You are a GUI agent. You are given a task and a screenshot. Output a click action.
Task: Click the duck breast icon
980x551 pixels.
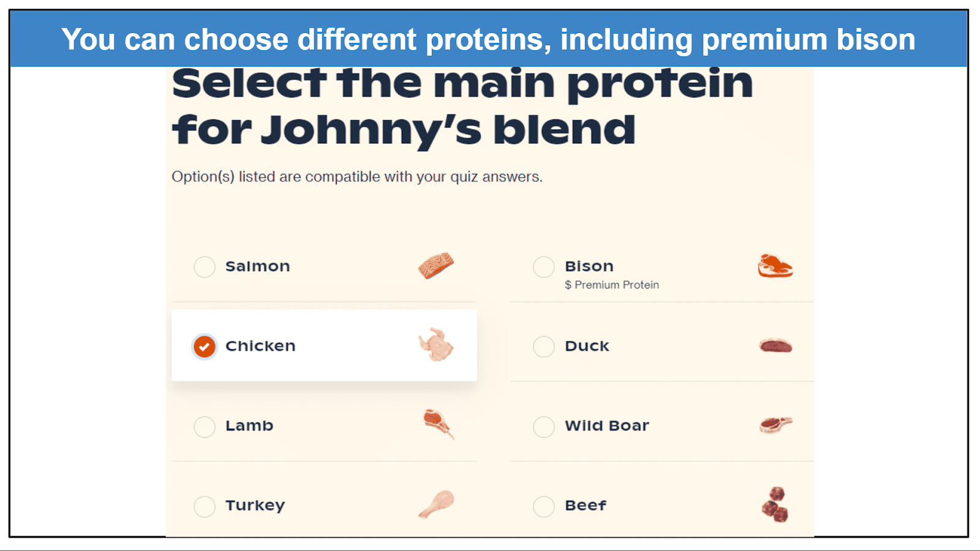775,346
